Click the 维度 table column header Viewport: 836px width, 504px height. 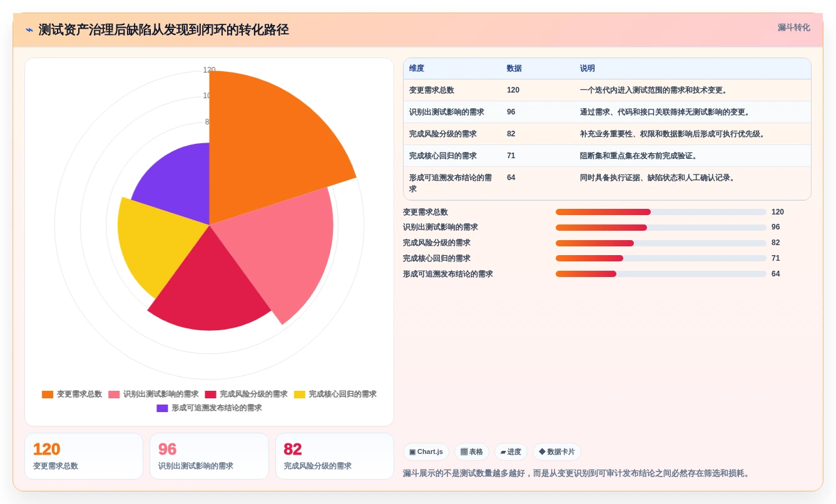pos(417,69)
